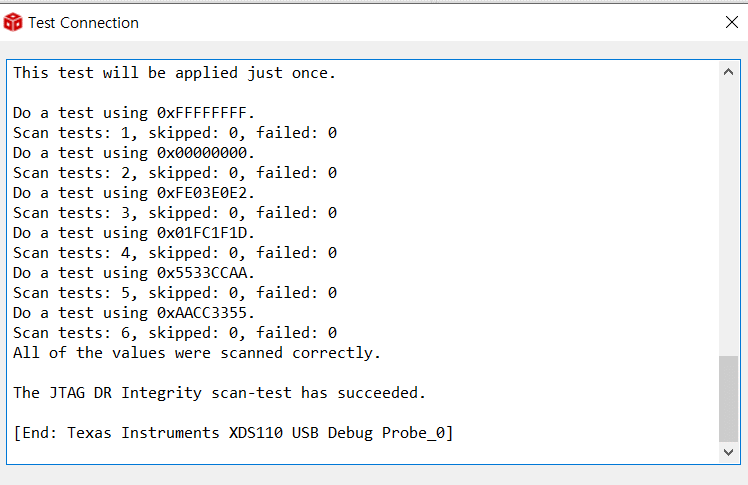Click 'All of the values were scanned correctly.'
The width and height of the screenshot is (748, 485).
tap(197, 353)
